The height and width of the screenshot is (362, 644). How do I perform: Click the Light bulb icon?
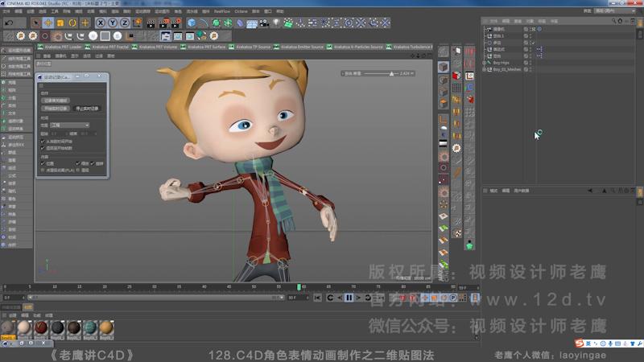276,23
